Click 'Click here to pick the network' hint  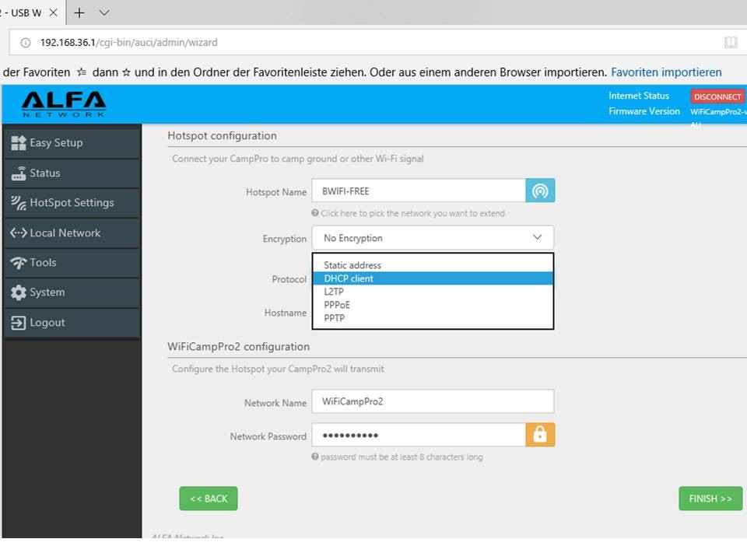[412, 213]
